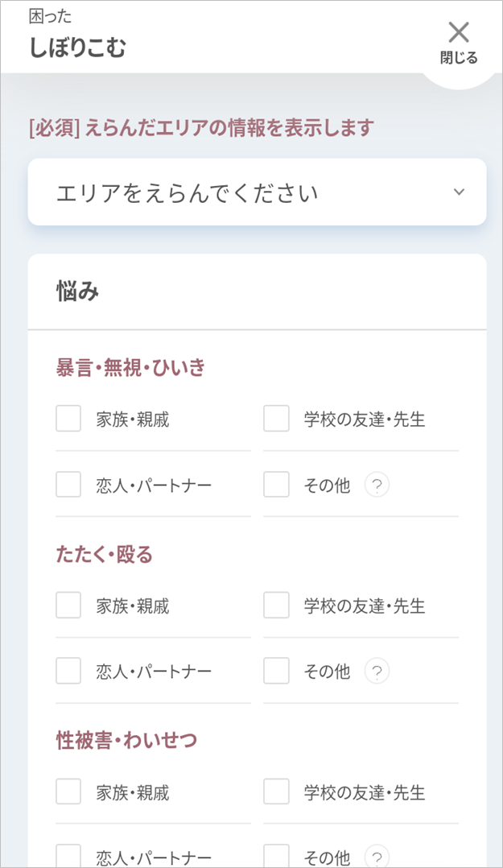Tick 恋人・パートナー under 暴言・無視・ひいき
This screenshot has width=503, height=868.
click(68, 485)
